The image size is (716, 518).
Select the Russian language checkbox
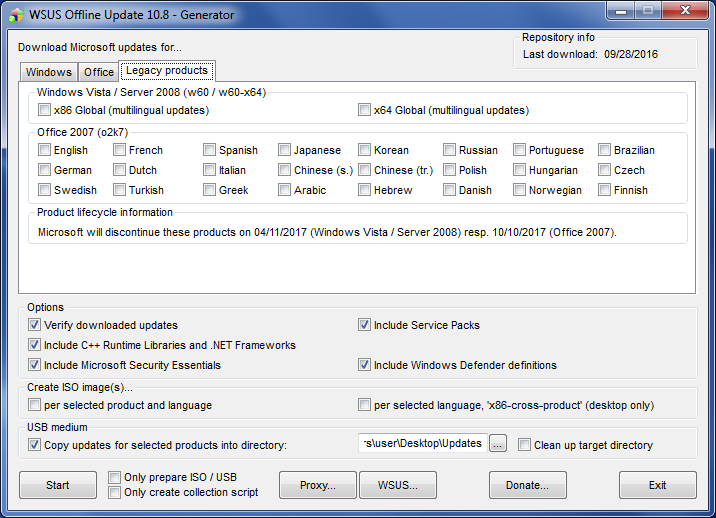point(449,150)
